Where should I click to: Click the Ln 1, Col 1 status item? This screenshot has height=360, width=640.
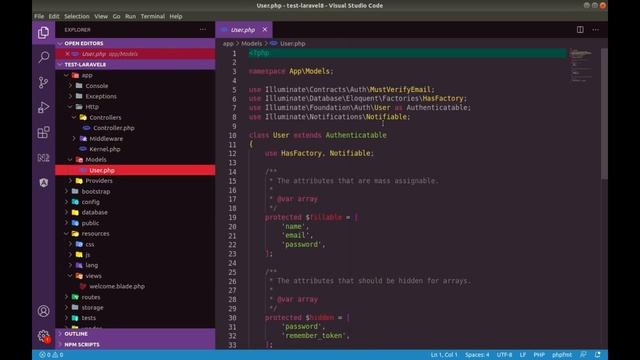[444, 355]
